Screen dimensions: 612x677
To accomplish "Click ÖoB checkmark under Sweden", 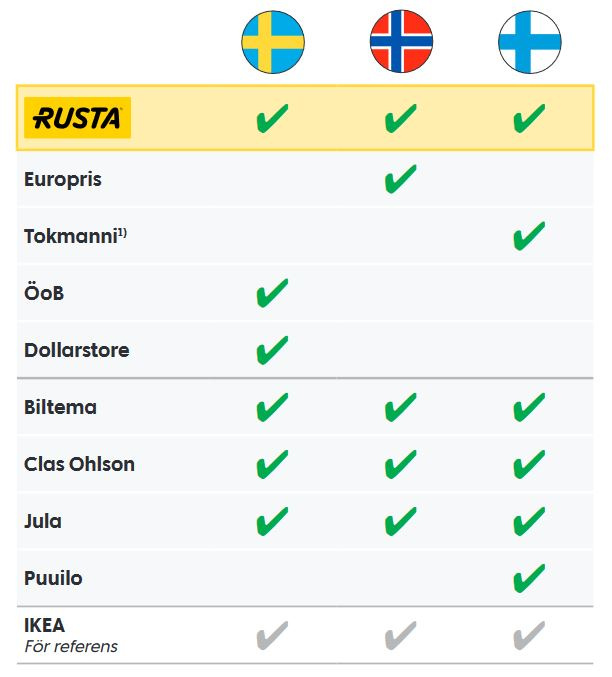I will [x=272, y=294].
